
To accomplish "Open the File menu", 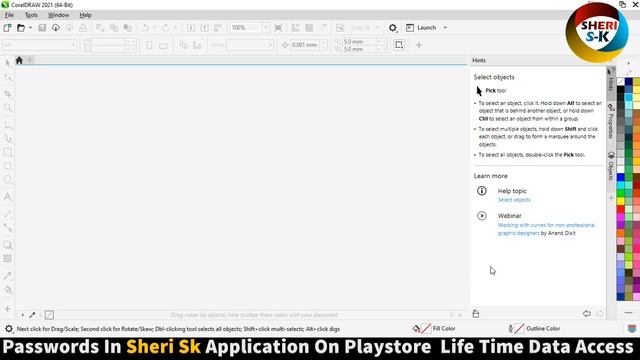I will pyautogui.click(x=9, y=15).
